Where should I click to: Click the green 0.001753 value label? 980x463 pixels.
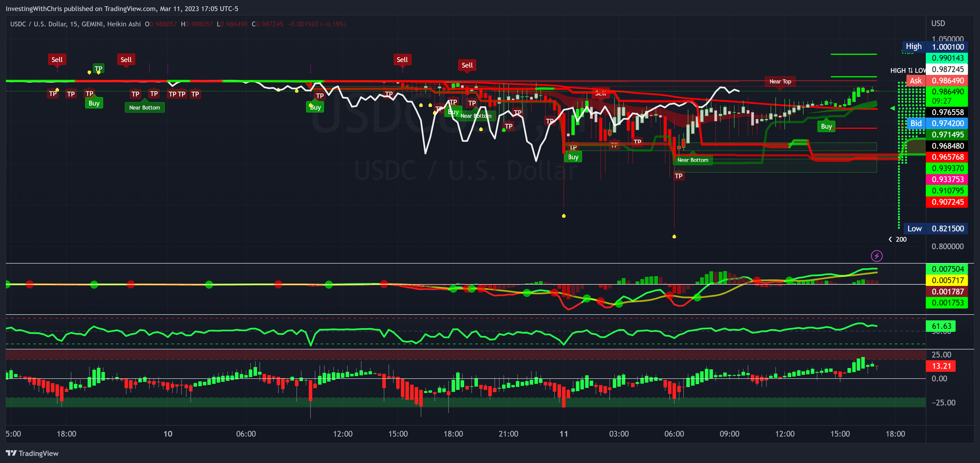pos(947,303)
